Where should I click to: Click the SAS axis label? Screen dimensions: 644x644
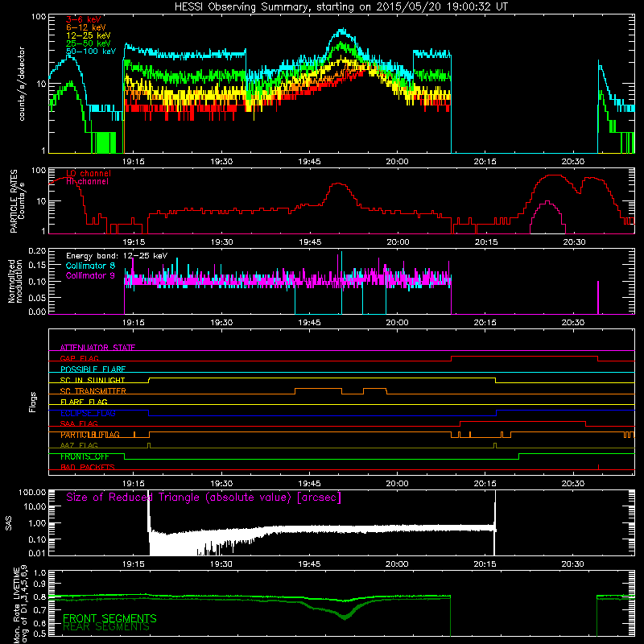click(9, 523)
